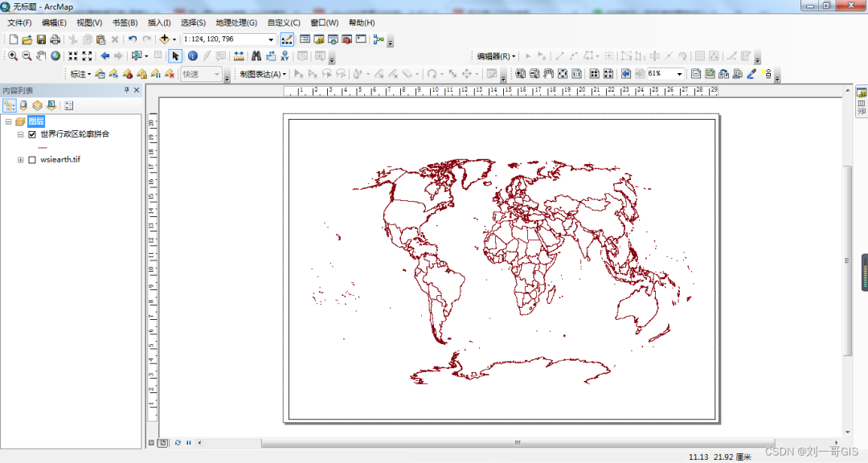
Task: Activate the Pan hand tool
Action: click(x=41, y=56)
